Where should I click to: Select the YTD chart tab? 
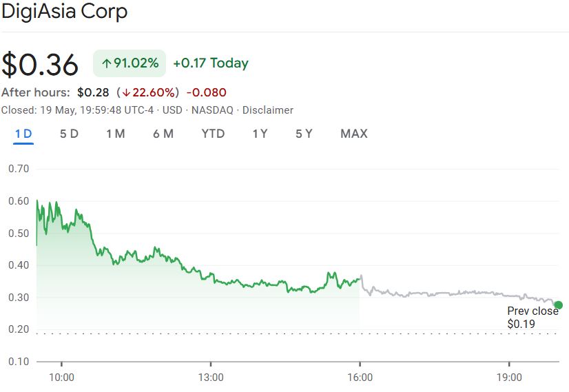click(213, 134)
